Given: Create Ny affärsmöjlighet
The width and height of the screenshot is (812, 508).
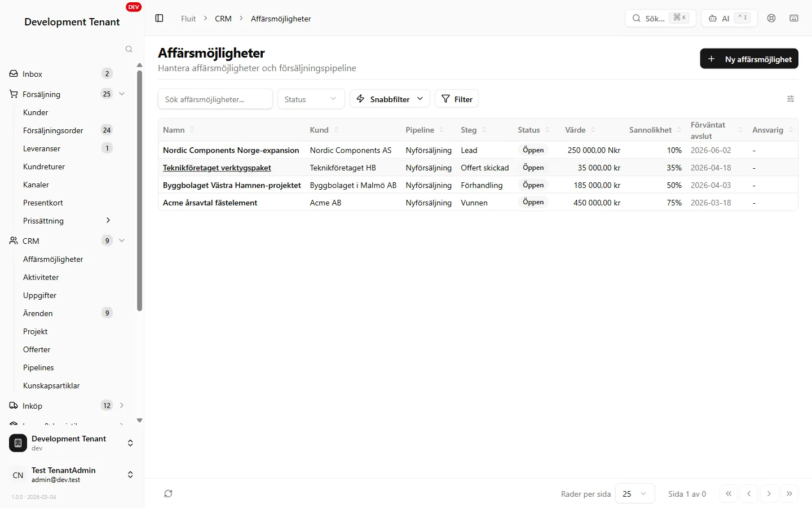Looking at the screenshot, I should [749, 59].
